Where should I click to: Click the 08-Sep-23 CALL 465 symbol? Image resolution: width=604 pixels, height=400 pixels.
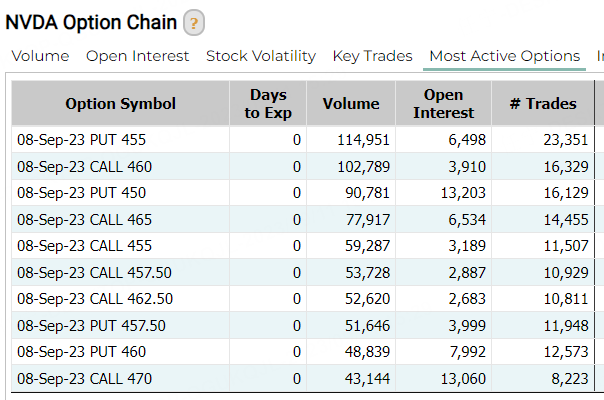click(84, 220)
